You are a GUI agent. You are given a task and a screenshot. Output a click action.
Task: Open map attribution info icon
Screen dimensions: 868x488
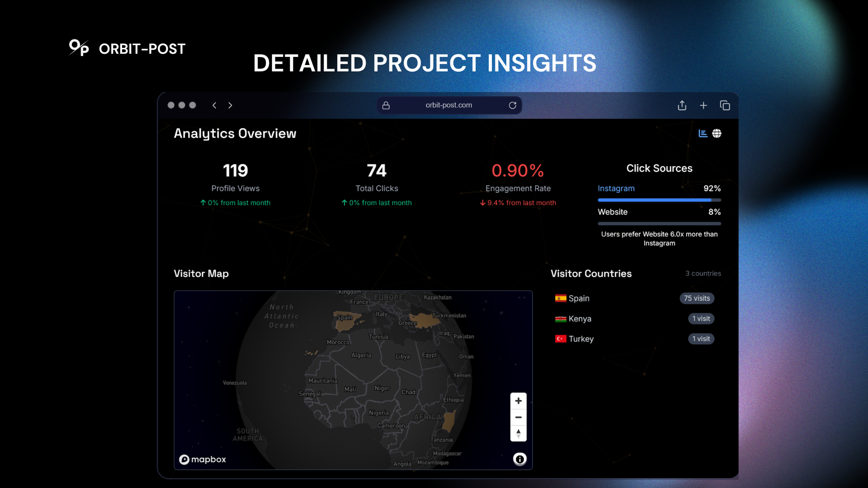[x=519, y=459]
